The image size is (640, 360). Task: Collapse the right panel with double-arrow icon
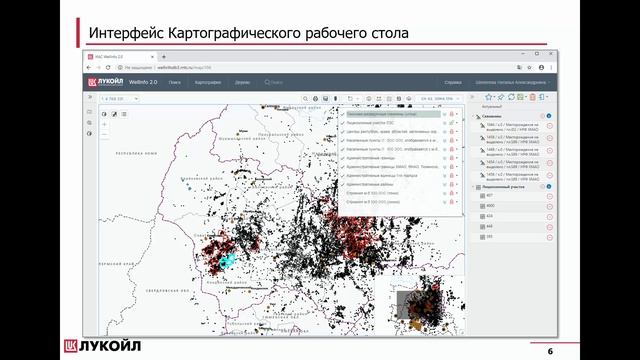click(x=473, y=97)
